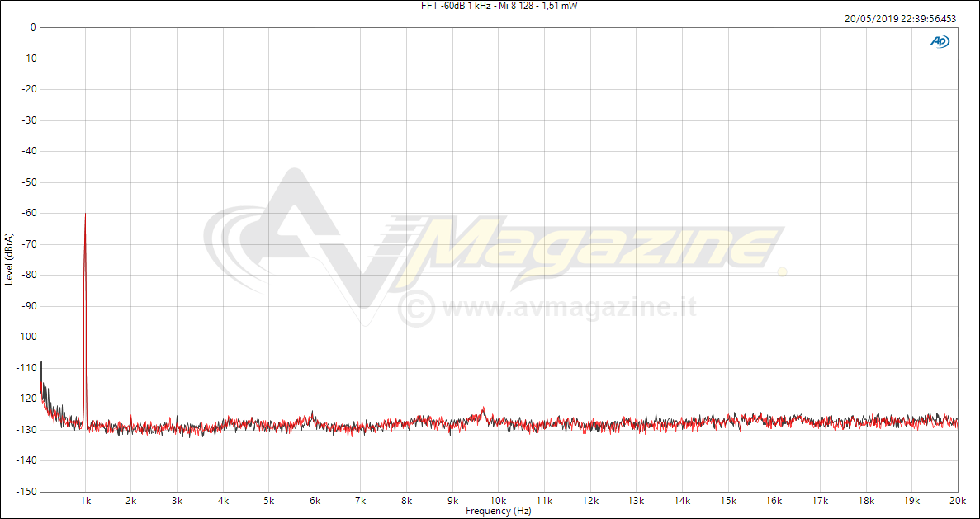Image resolution: width=980 pixels, height=519 pixels.
Task: Click the -20 label on the Level axis
Action: [29, 89]
